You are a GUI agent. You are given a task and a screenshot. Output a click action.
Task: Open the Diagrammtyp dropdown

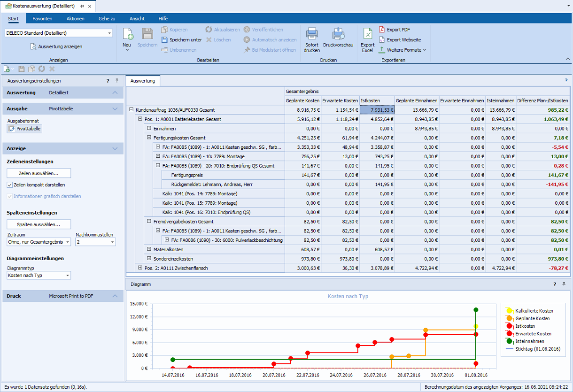(67, 276)
